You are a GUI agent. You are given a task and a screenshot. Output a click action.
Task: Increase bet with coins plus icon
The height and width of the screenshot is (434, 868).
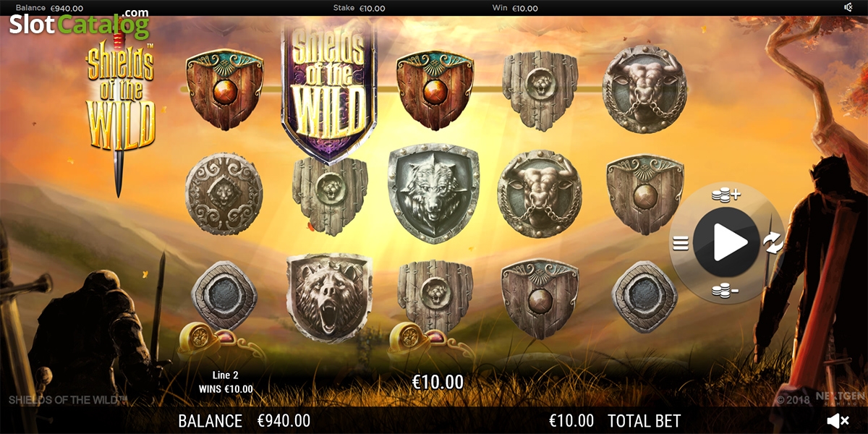pyautogui.click(x=726, y=195)
